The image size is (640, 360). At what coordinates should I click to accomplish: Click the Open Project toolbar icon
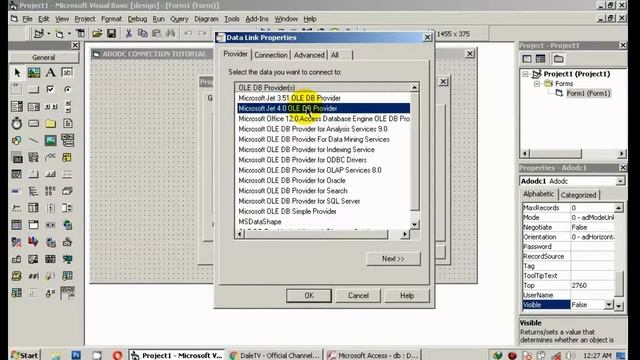(x=97, y=33)
